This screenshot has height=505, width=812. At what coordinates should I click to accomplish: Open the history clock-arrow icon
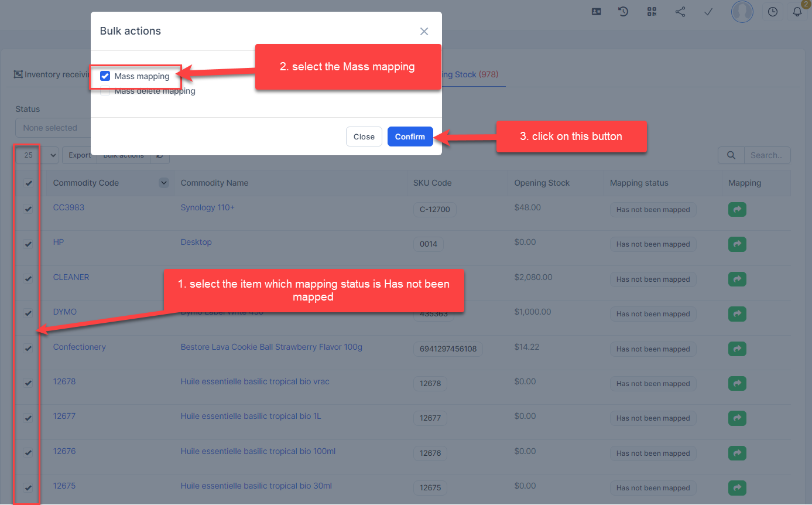[623, 12]
